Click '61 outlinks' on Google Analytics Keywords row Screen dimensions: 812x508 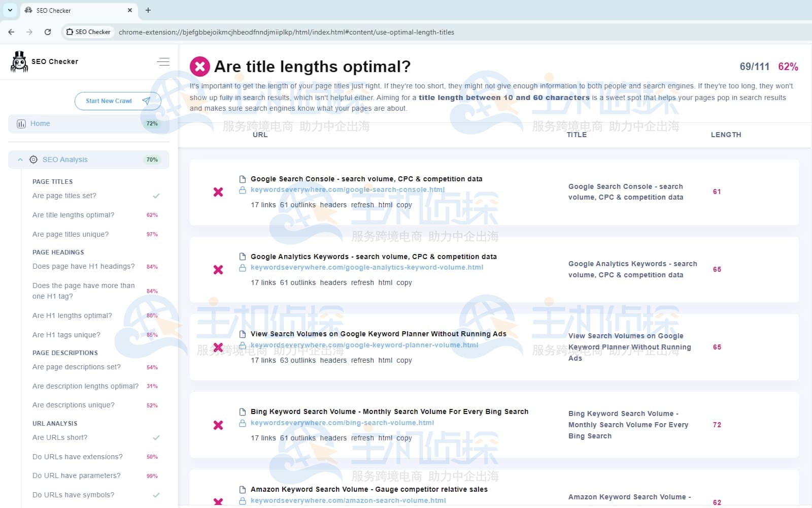(298, 282)
